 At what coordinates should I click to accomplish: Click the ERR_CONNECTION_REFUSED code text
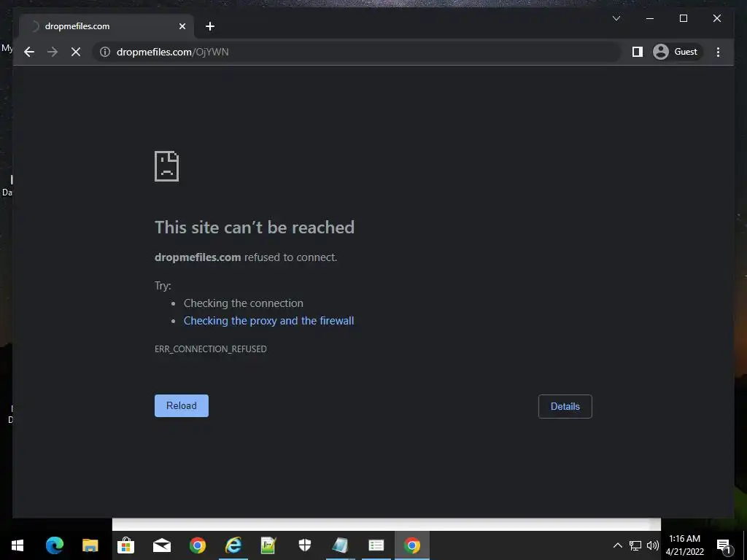pos(211,349)
